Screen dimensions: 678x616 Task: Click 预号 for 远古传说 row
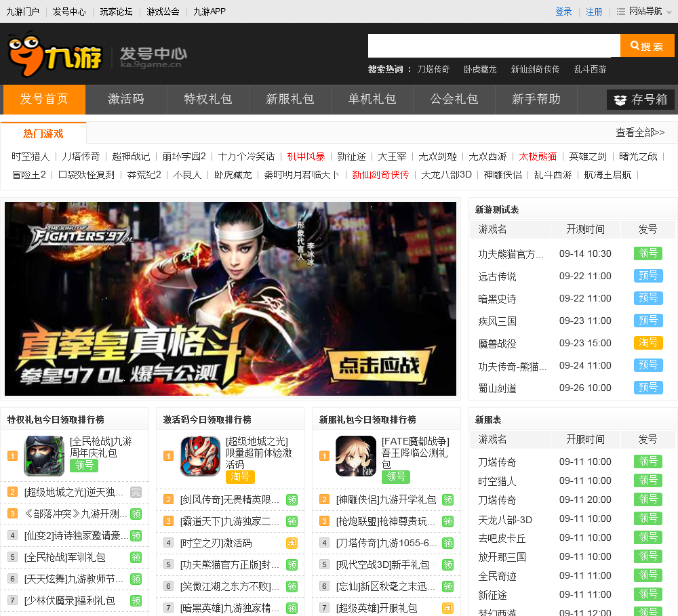pos(647,276)
